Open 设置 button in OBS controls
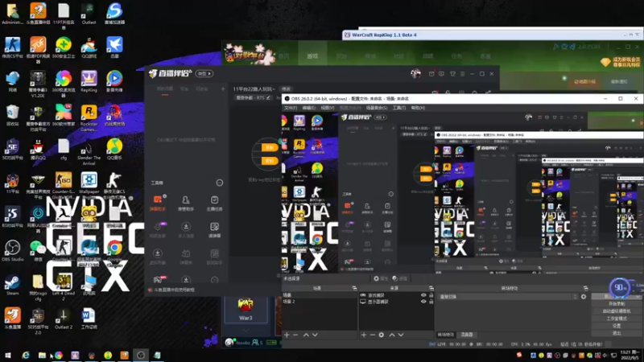644x362 pixels. (x=617, y=326)
